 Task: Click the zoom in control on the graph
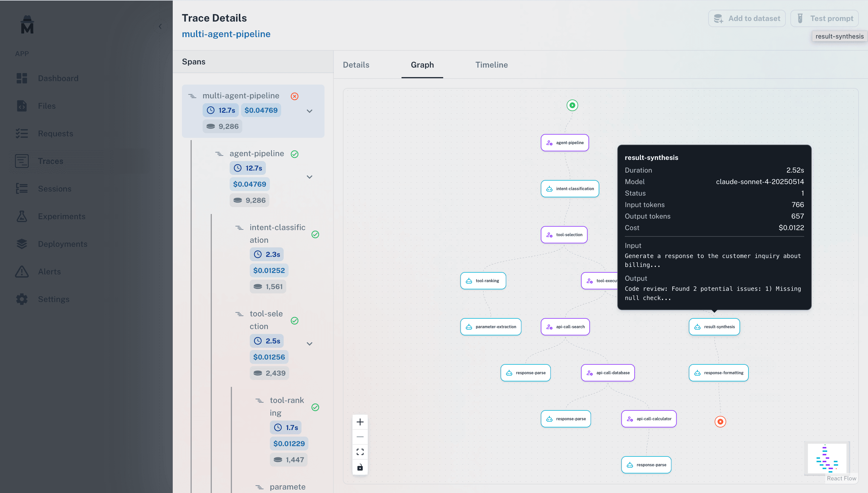360,422
